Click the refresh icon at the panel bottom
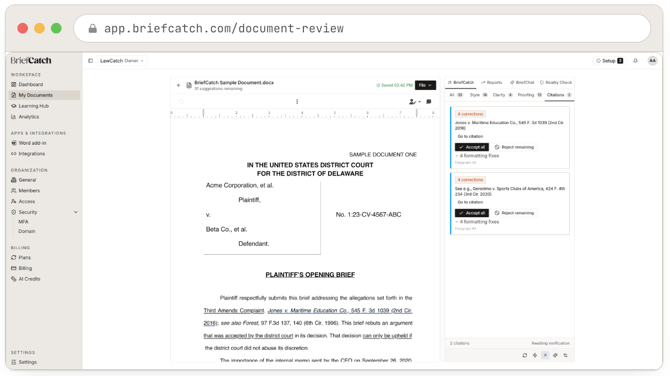This screenshot has height=376, width=670. [x=525, y=355]
